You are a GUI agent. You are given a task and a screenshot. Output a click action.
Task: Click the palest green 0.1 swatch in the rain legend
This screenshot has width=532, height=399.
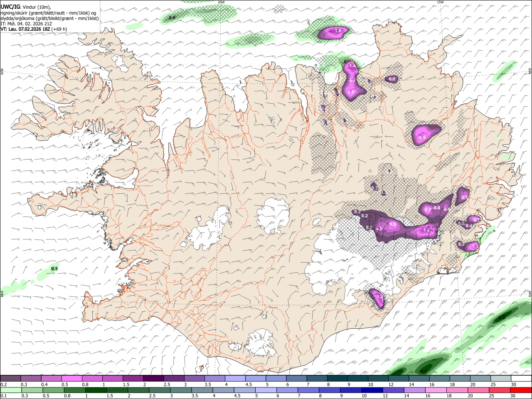[11, 390]
